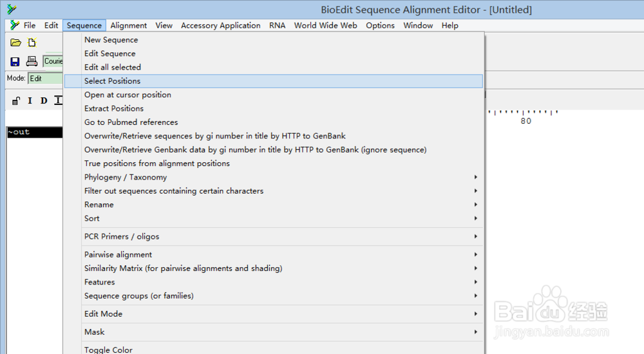Screen dimensions: 644x354
Task: Open the Courier font dropdown
Action: tap(53, 61)
